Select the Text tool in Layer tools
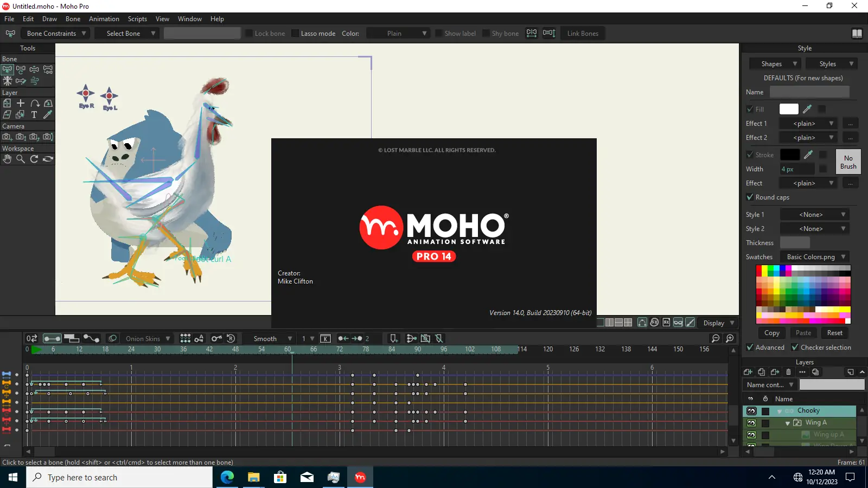The height and width of the screenshot is (488, 868). [x=34, y=114]
